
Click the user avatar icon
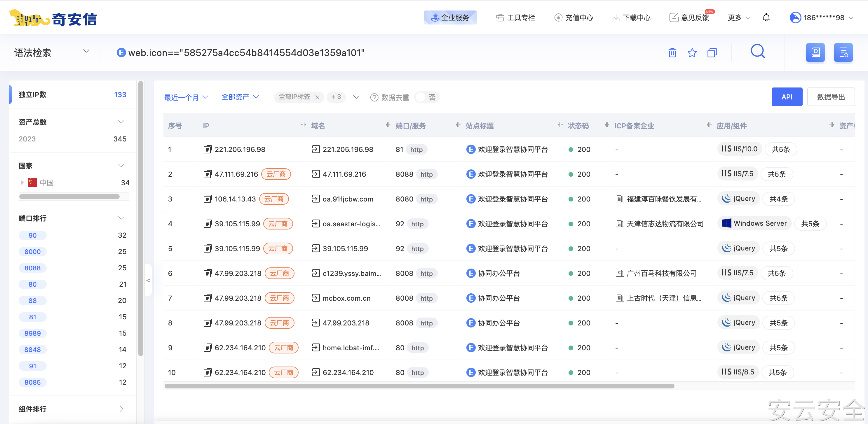coord(795,17)
